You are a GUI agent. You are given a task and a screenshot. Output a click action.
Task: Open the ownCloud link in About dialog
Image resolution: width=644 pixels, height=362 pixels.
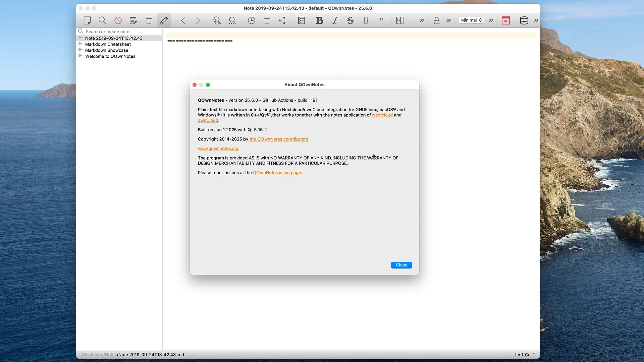tap(208, 120)
